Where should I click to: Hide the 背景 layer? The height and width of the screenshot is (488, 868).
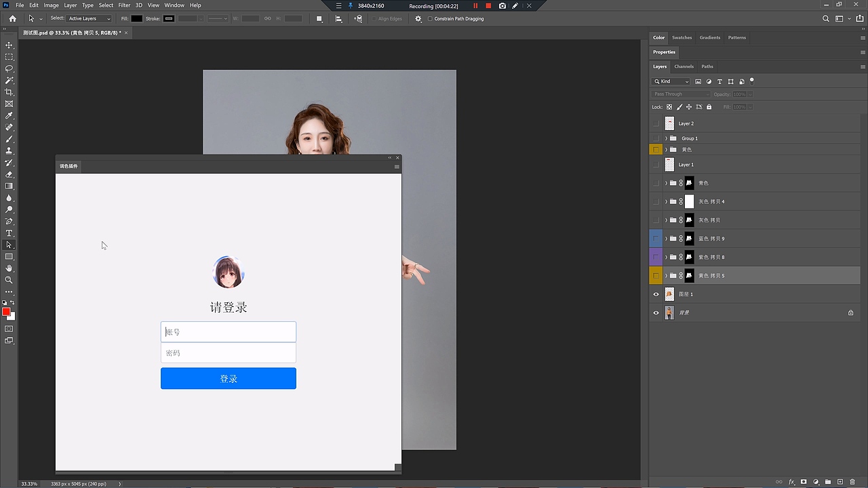tap(655, 312)
